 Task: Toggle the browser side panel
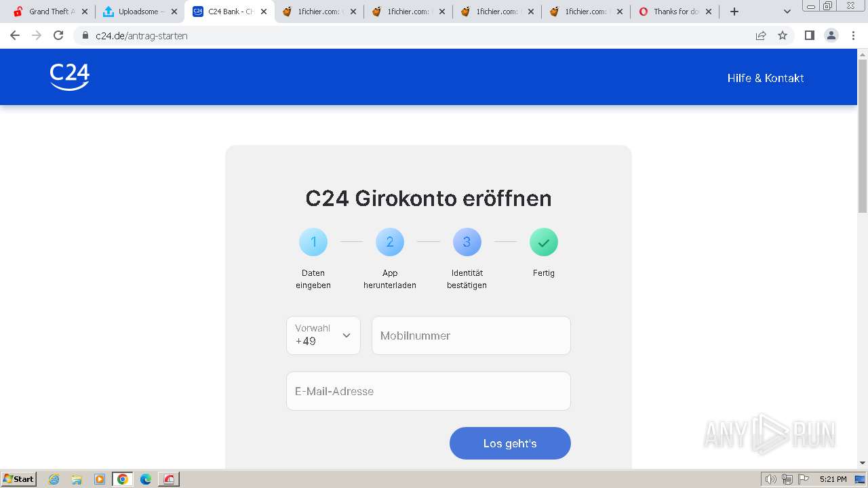pyautogui.click(x=809, y=35)
